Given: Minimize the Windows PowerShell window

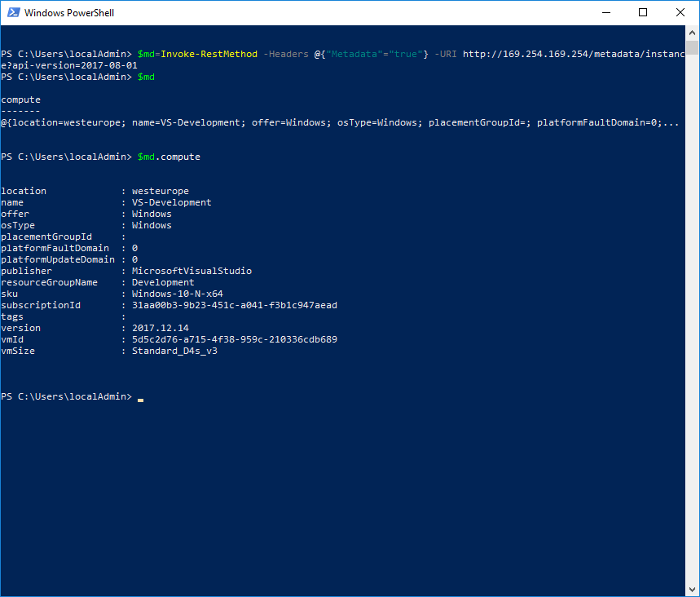Looking at the screenshot, I should [x=605, y=12].
